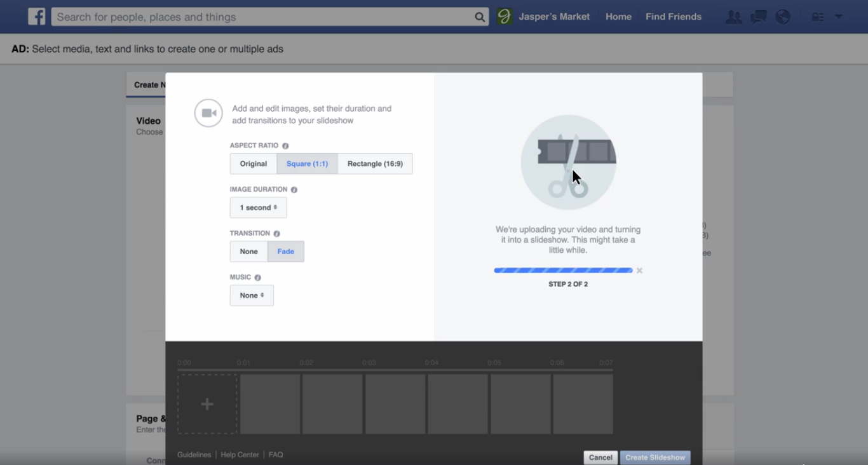Click STEP 2 OF 2 text
Viewport: 868px width, 465px height.
click(x=568, y=284)
